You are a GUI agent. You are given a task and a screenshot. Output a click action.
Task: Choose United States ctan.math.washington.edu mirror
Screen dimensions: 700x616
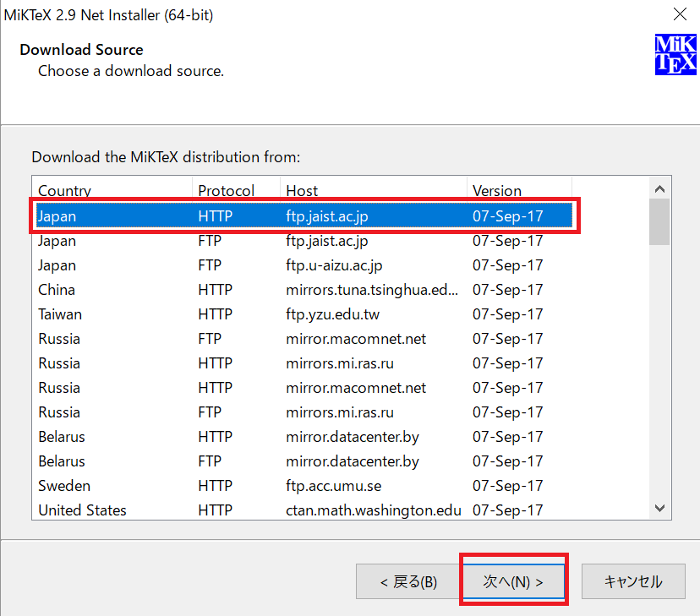pyautogui.click(x=304, y=510)
